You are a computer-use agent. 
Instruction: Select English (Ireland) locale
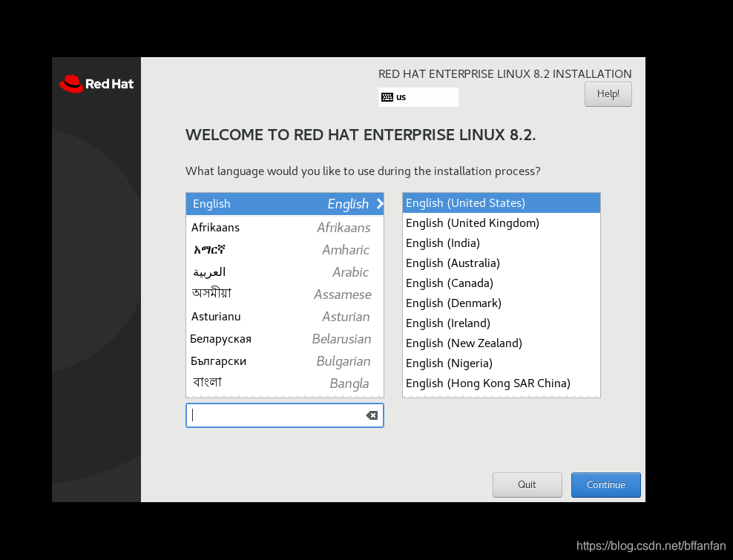[x=501, y=323]
